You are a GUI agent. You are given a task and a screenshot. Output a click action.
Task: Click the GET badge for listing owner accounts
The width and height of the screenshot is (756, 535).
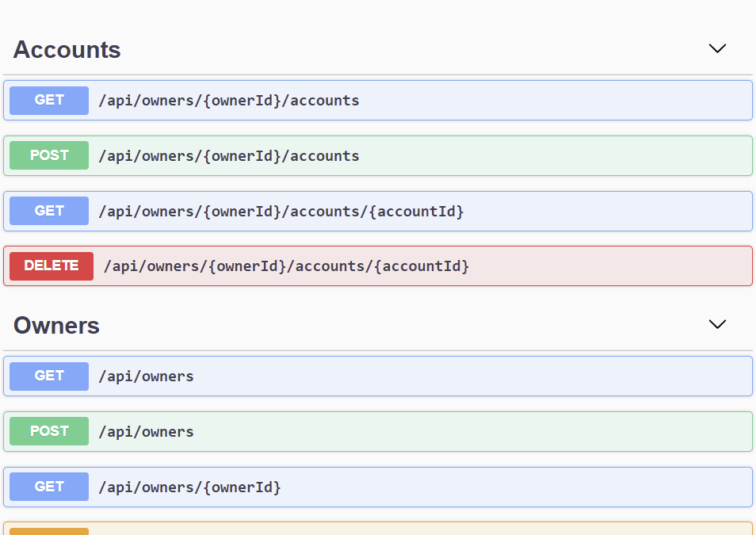tap(49, 101)
